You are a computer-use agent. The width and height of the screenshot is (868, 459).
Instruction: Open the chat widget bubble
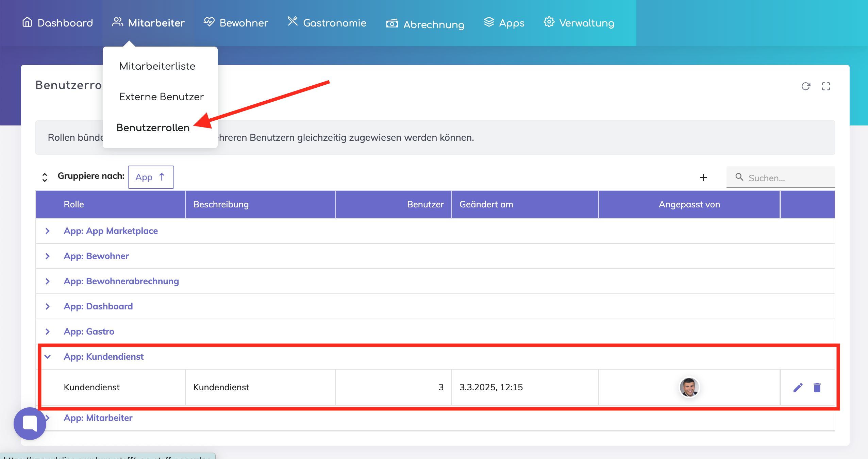30,423
